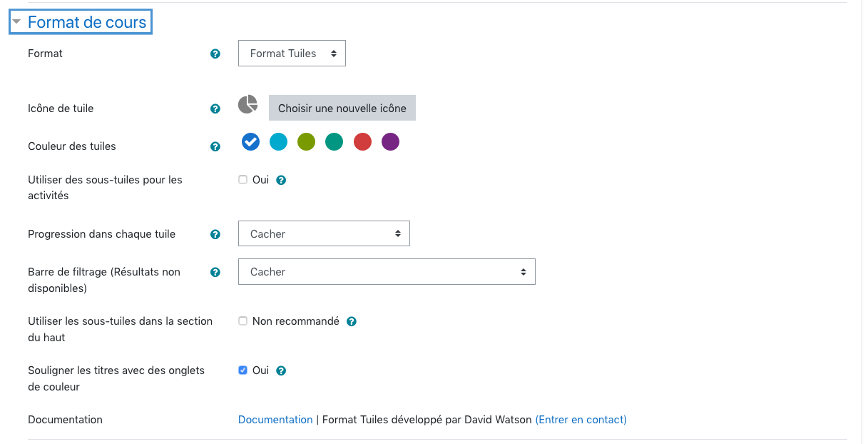Open help for Icône de tuile
This screenshot has height=444, width=868.
[x=215, y=109]
